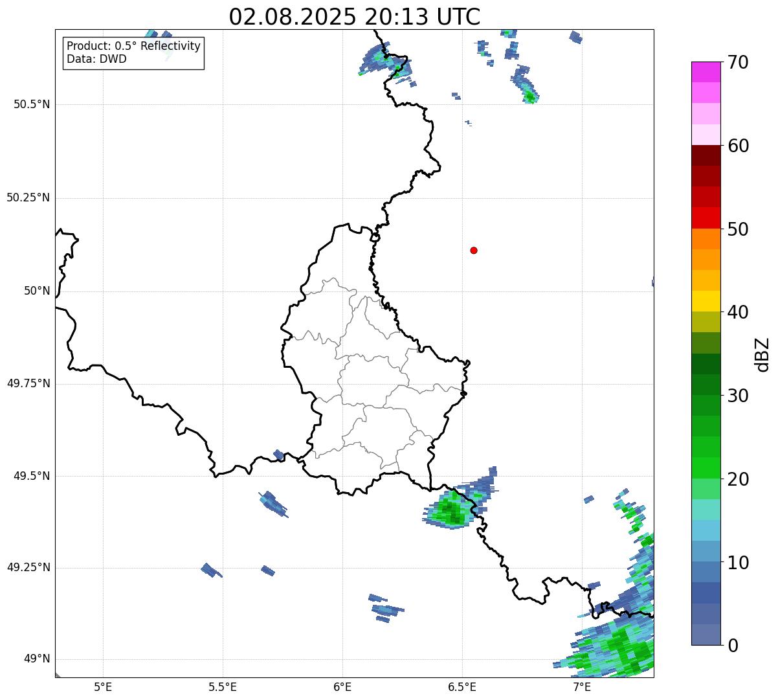Click the green storm cell near 6.5°E
Screen dimensions: 778x700
[x=451, y=510]
